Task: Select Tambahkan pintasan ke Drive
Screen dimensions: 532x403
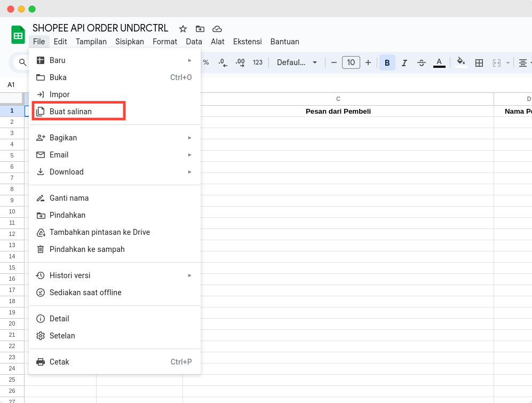Action: (x=115, y=232)
